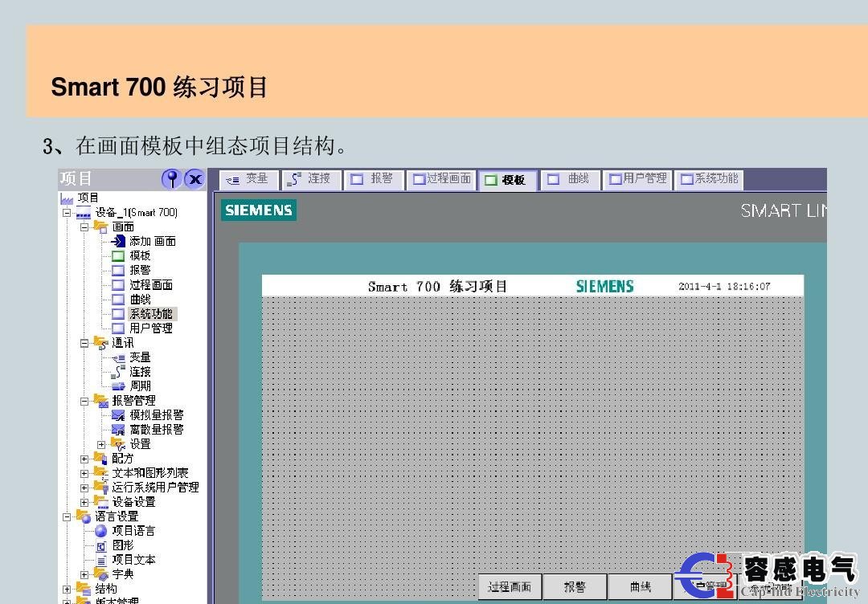The height and width of the screenshot is (604, 868).
Task: Click the 项目 root icon in tree
Action: tap(67, 198)
